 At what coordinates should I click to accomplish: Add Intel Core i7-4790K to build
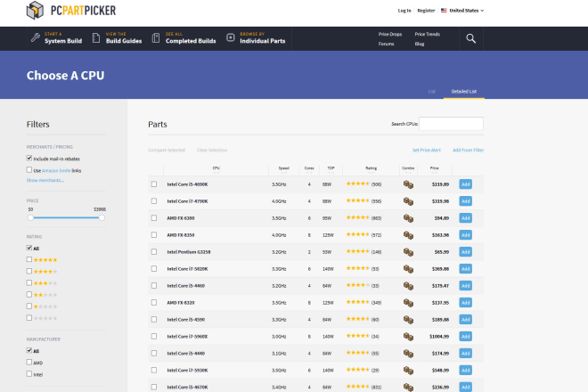(x=465, y=201)
